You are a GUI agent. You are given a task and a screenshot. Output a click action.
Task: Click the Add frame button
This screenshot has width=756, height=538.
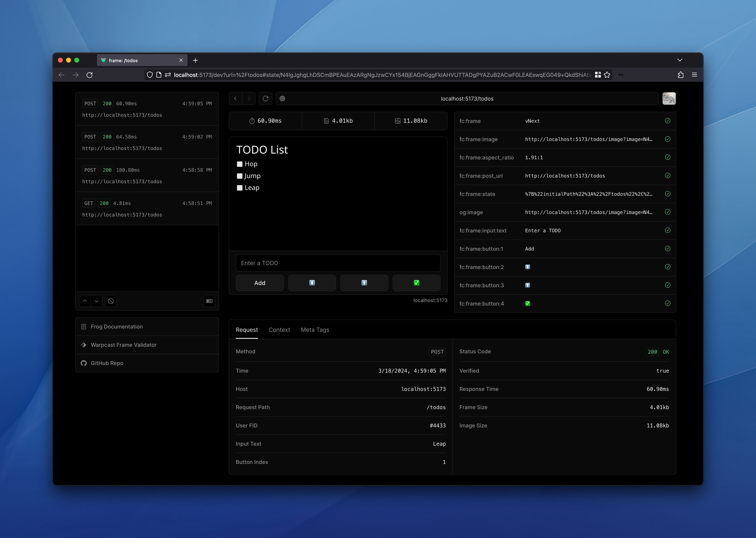pos(260,283)
